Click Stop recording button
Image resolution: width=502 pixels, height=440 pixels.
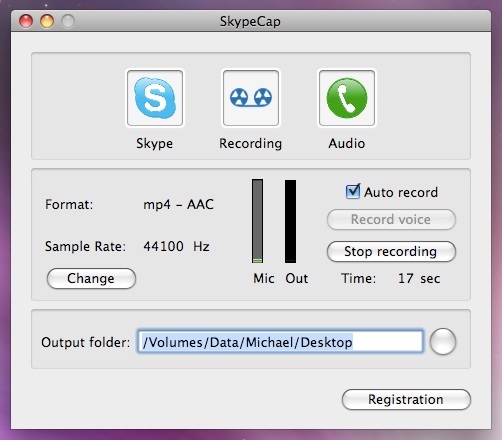tap(391, 251)
